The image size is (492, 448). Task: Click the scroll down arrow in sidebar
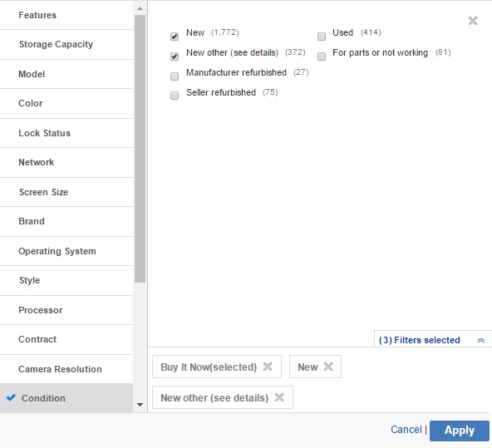pos(140,405)
